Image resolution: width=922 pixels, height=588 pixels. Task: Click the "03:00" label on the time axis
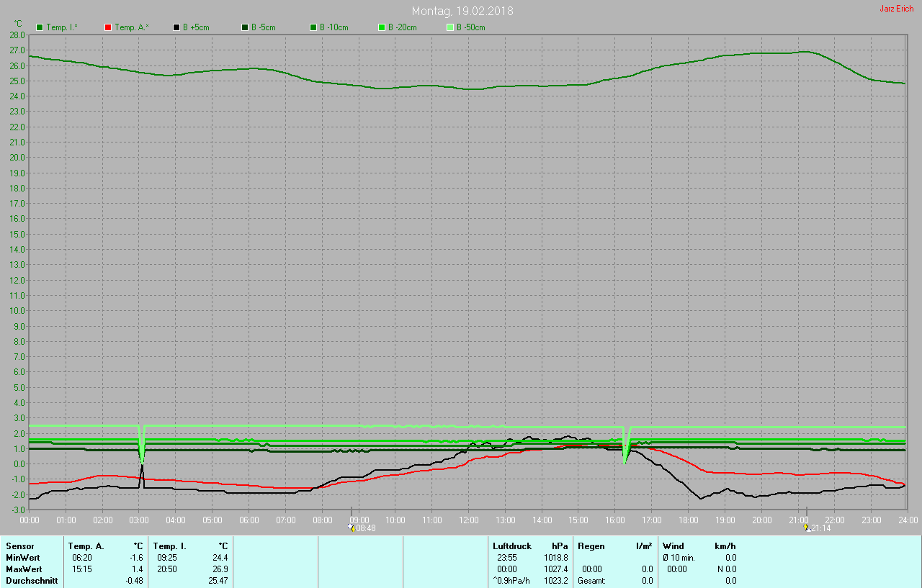(x=139, y=520)
